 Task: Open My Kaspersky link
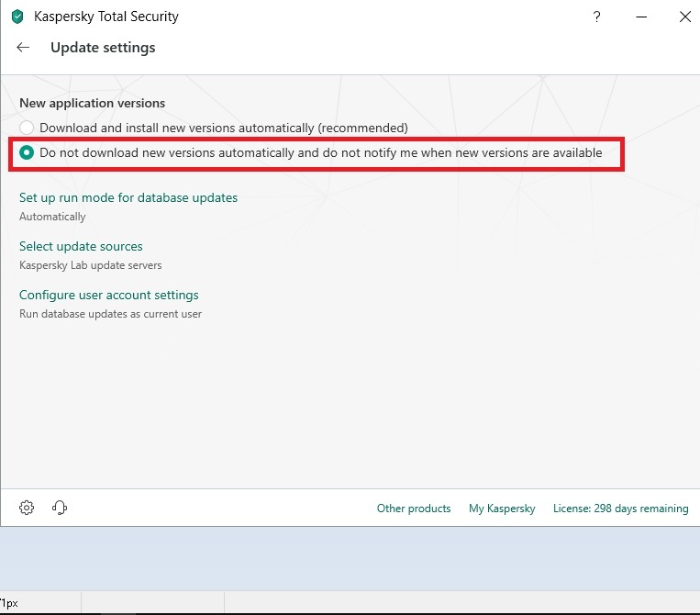[502, 509]
